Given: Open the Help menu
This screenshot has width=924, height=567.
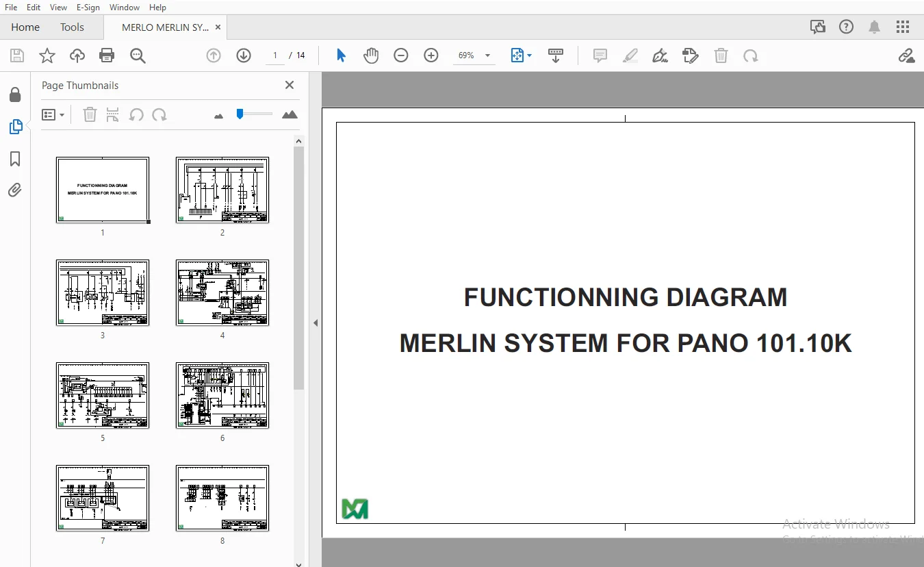Looking at the screenshot, I should coord(157,7).
